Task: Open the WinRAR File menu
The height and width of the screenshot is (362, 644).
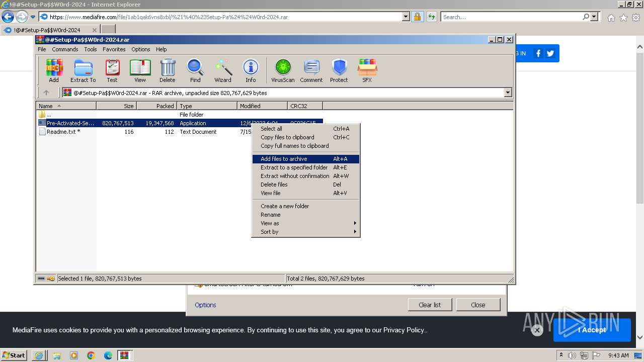Action: coord(42,49)
